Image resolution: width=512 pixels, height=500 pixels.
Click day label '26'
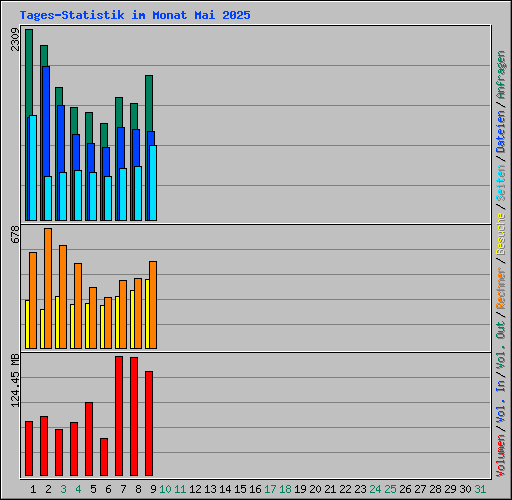405,489
